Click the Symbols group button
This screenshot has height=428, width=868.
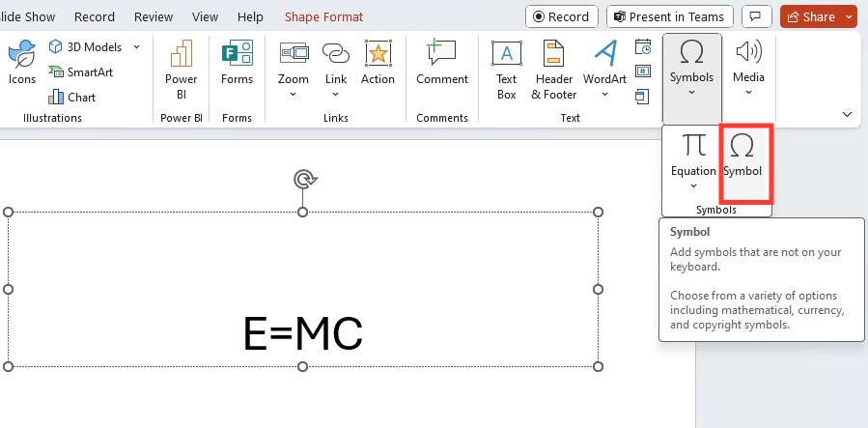pos(692,77)
